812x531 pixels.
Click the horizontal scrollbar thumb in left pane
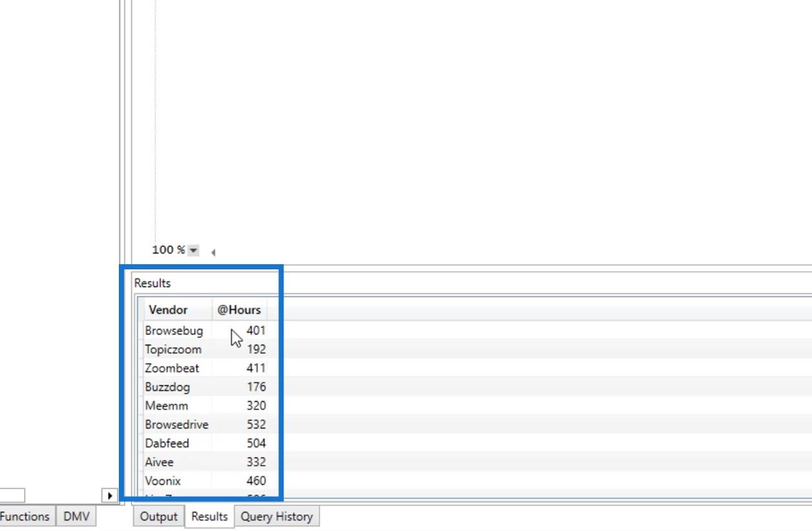coord(12,496)
